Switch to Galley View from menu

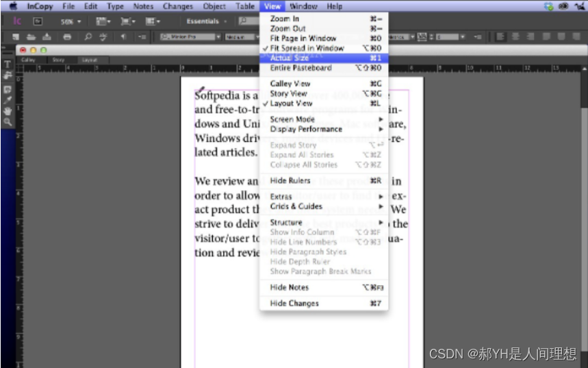[x=324, y=84]
